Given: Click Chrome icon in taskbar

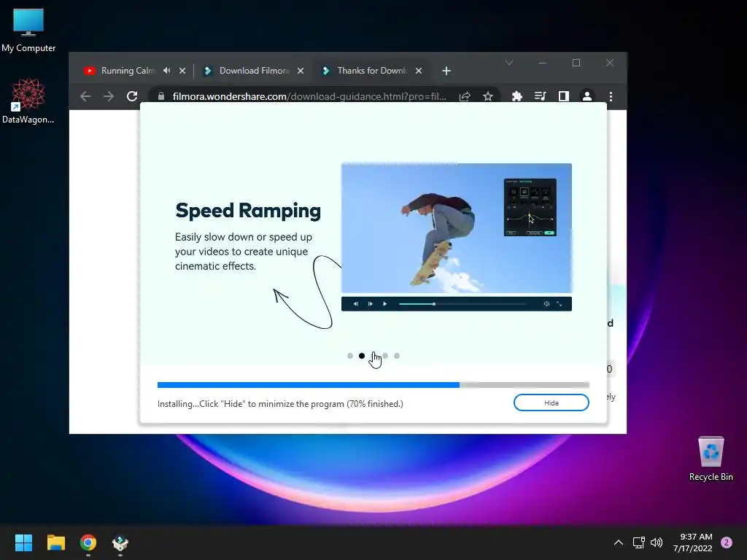Looking at the screenshot, I should [x=88, y=542].
